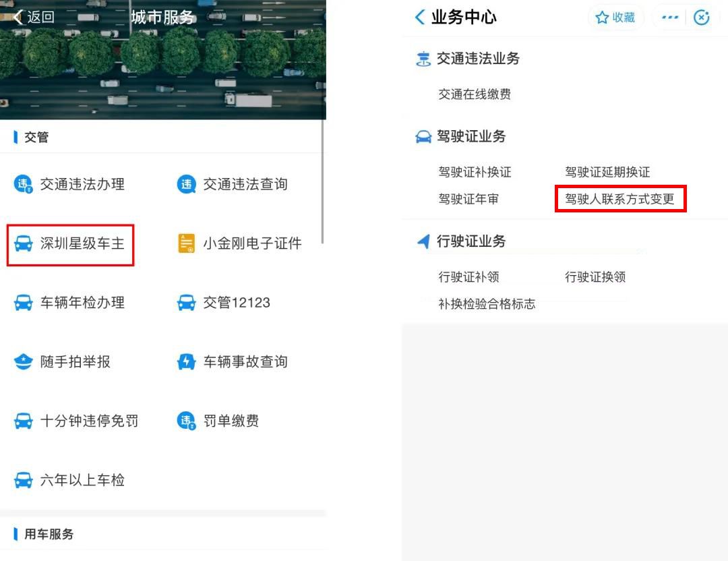
Task: Tap the 罚单缴费 payment icon
Action: click(x=186, y=421)
